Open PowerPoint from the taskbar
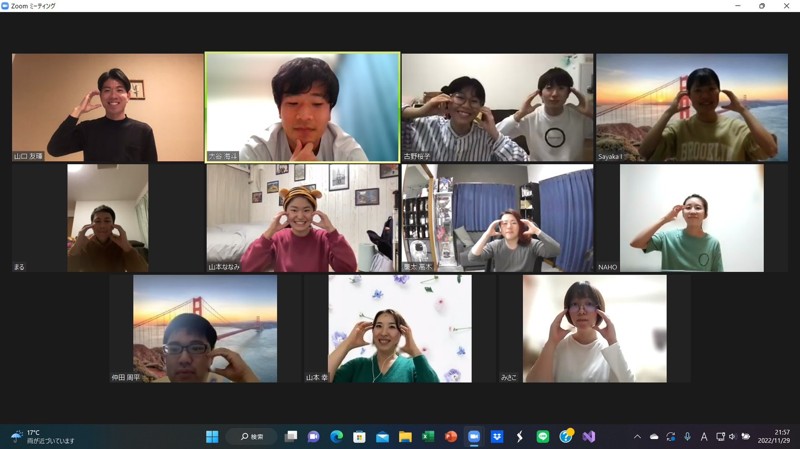Viewport: 800px width, 449px height. click(x=451, y=437)
